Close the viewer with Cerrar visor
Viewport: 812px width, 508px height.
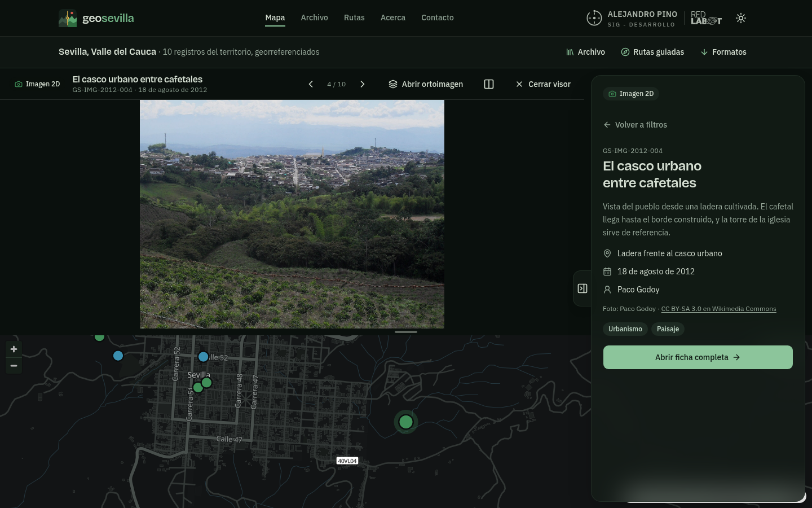(x=543, y=84)
